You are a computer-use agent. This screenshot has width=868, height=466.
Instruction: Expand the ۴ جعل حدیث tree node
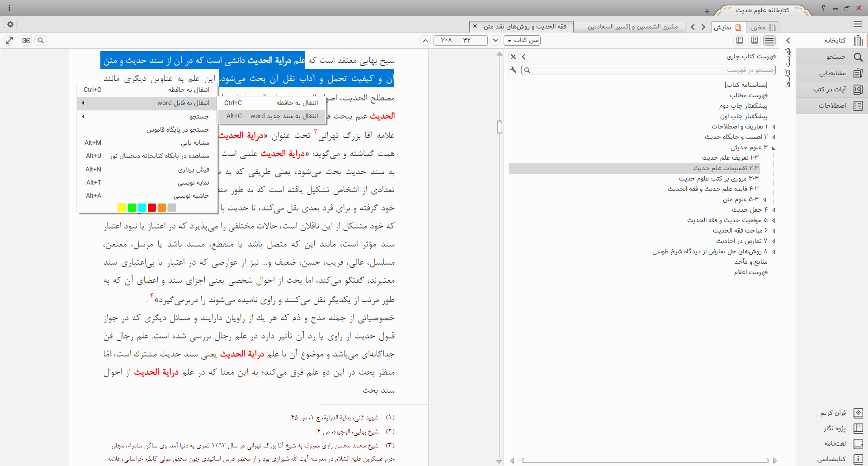774,210
